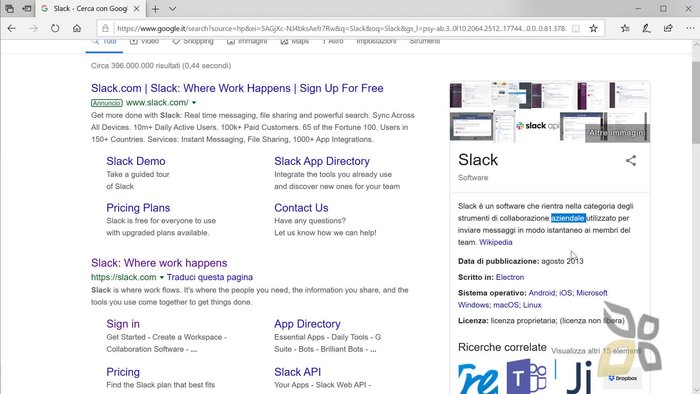Open the Slack App Directory ad link

322,161
